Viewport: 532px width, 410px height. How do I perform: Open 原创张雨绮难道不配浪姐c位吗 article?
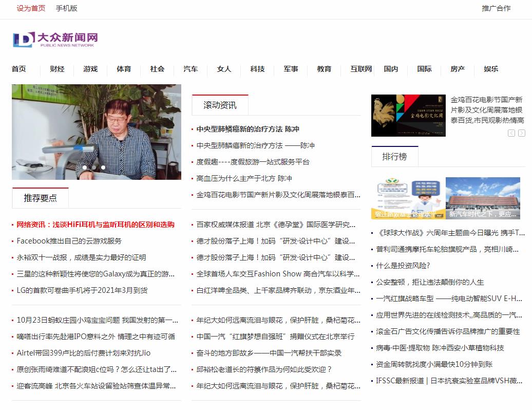[97, 369]
